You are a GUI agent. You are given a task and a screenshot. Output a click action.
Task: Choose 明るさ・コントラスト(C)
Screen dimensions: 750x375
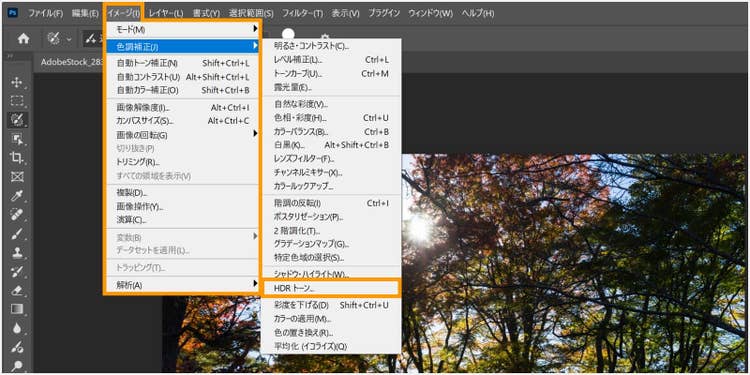(331, 46)
